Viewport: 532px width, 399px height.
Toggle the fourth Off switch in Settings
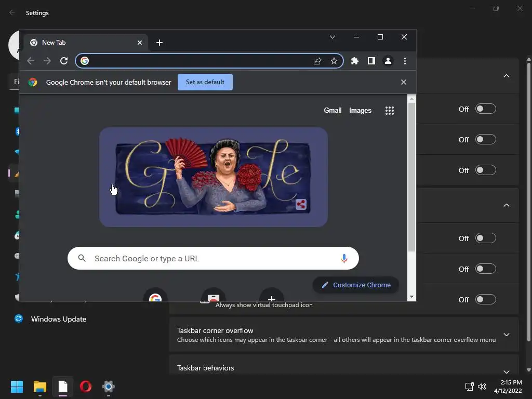pyautogui.click(x=486, y=238)
